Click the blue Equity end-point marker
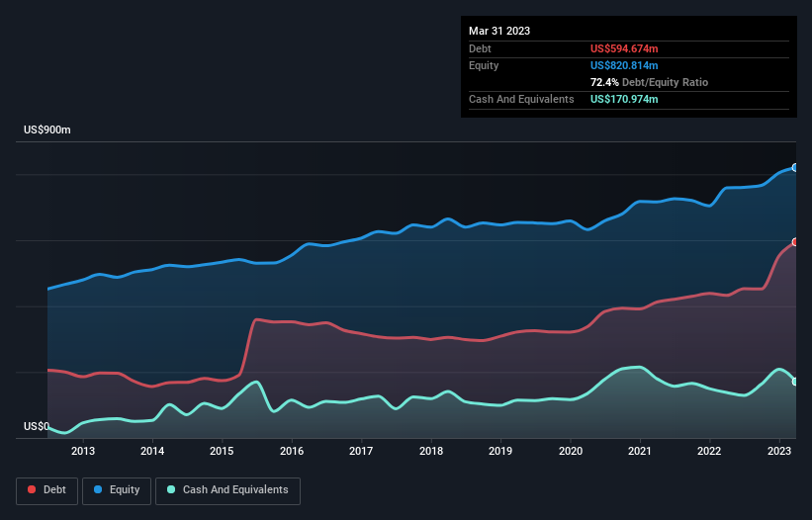This screenshot has height=520, width=812. pos(795,168)
